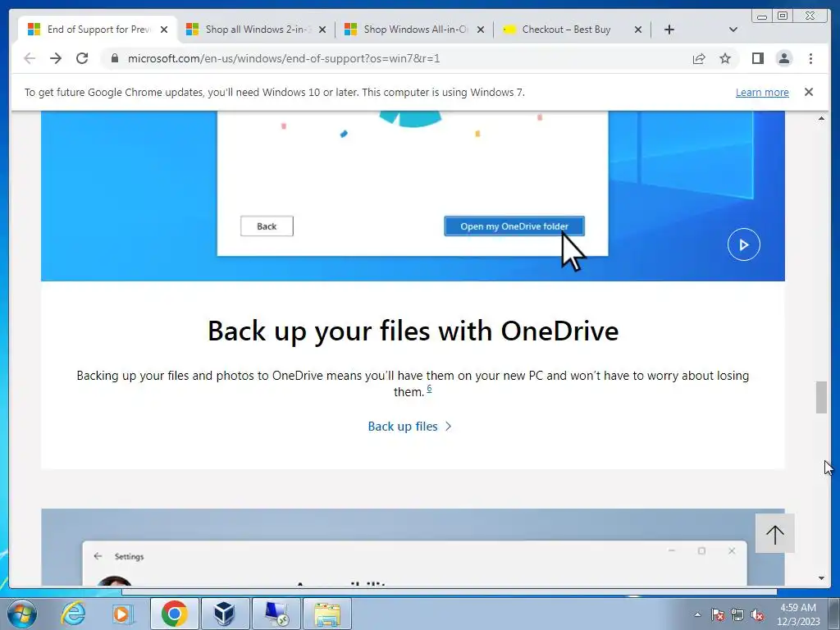Close the Shop Windows All-in-One tab

[481, 30]
